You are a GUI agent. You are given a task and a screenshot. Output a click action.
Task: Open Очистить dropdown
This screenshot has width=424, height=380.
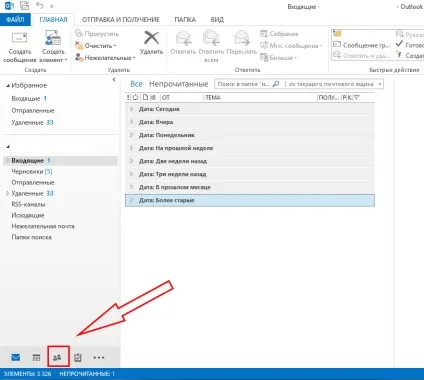(96, 46)
